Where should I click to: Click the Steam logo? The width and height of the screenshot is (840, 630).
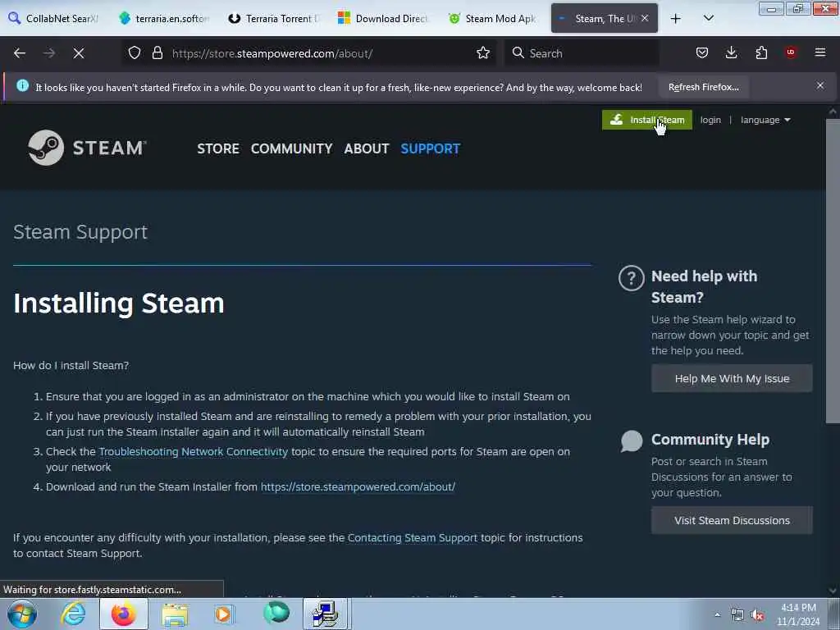87,148
